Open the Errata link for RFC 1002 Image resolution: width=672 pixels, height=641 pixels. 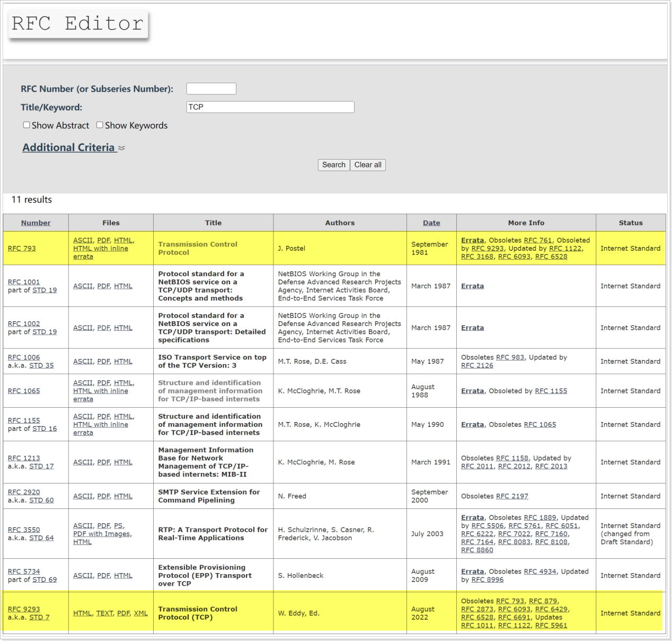[472, 328]
